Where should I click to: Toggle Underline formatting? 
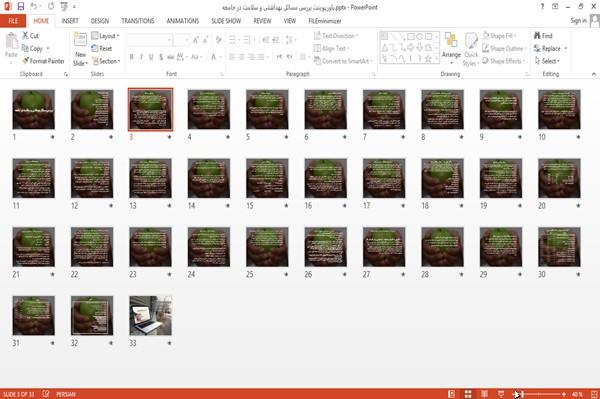click(x=151, y=57)
